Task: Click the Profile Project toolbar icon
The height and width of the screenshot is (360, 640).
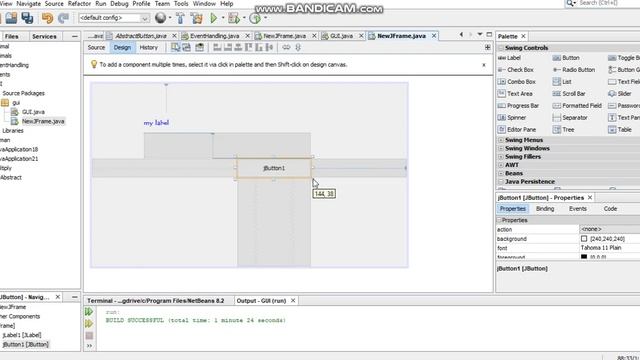Action: coord(255,18)
